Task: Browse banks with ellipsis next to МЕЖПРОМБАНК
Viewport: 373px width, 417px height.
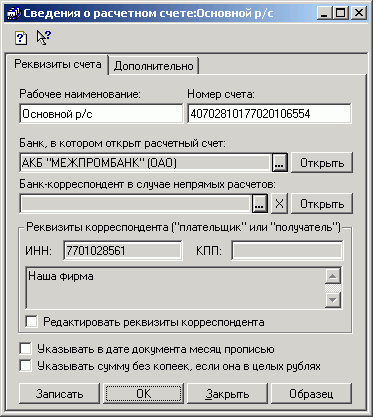Action: click(280, 163)
